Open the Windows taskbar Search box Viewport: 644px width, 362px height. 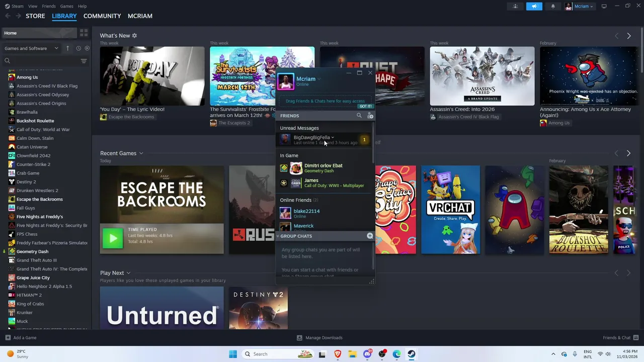click(277, 354)
